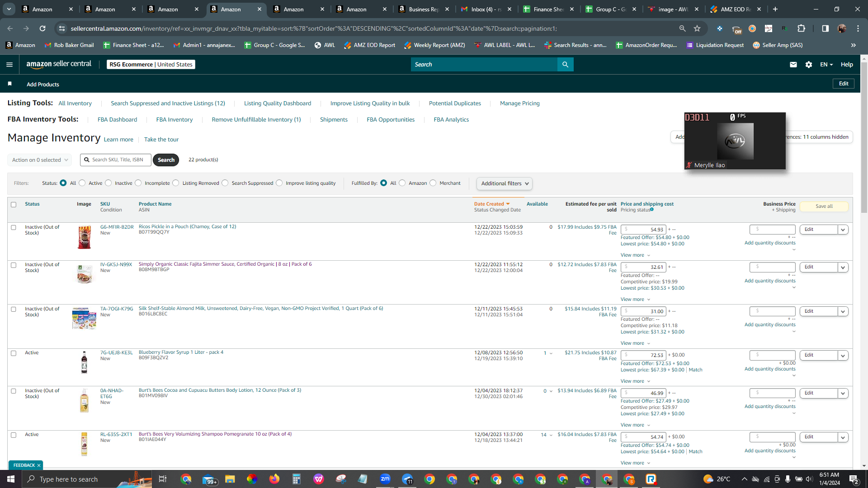Open the Action on 0 selected dropdown

coord(40,160)
